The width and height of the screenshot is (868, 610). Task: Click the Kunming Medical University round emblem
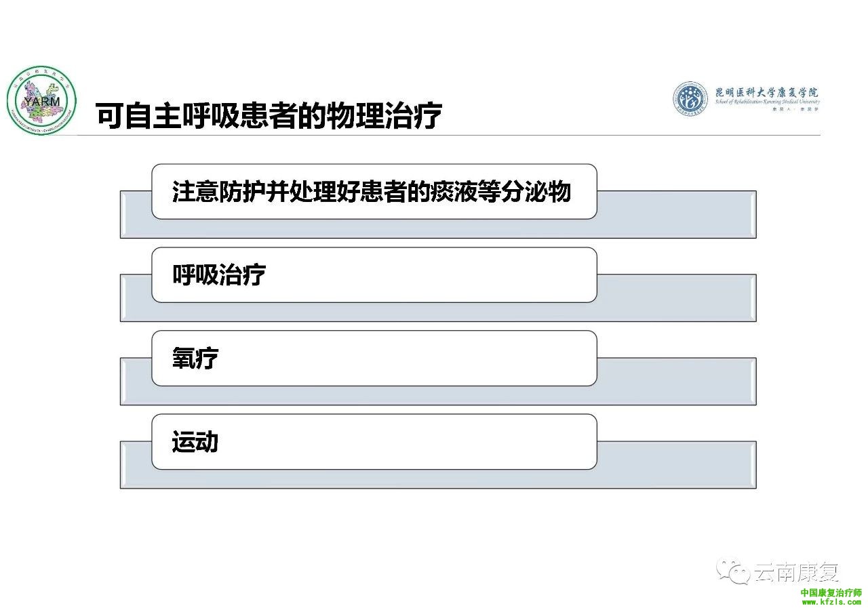(x=691, y=99)
